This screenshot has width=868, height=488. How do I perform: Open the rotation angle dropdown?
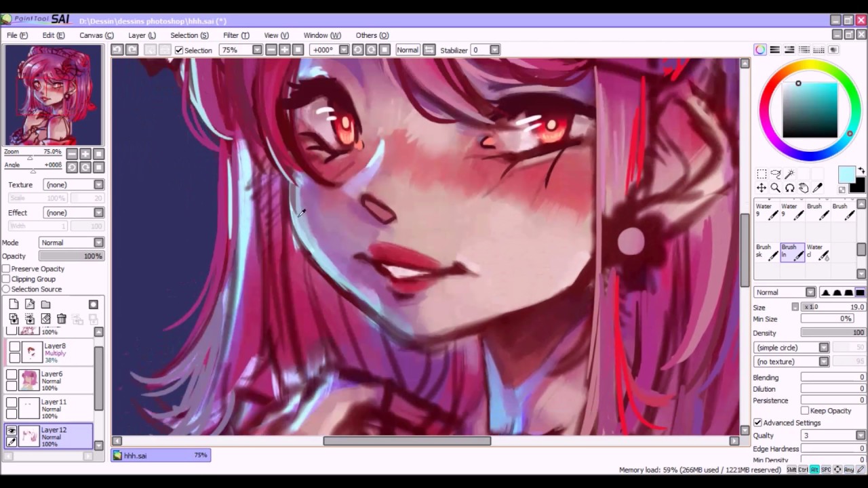point(344,49)
